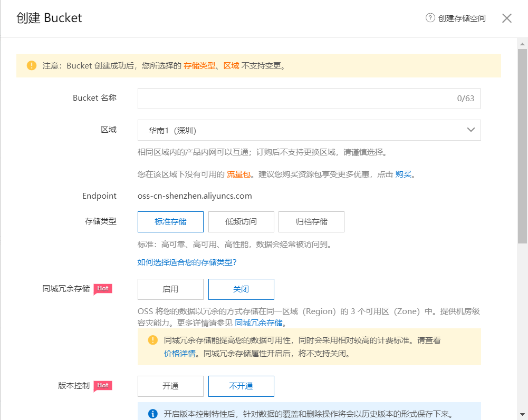Open the 购买 link for resource packs

coord(403,174)
